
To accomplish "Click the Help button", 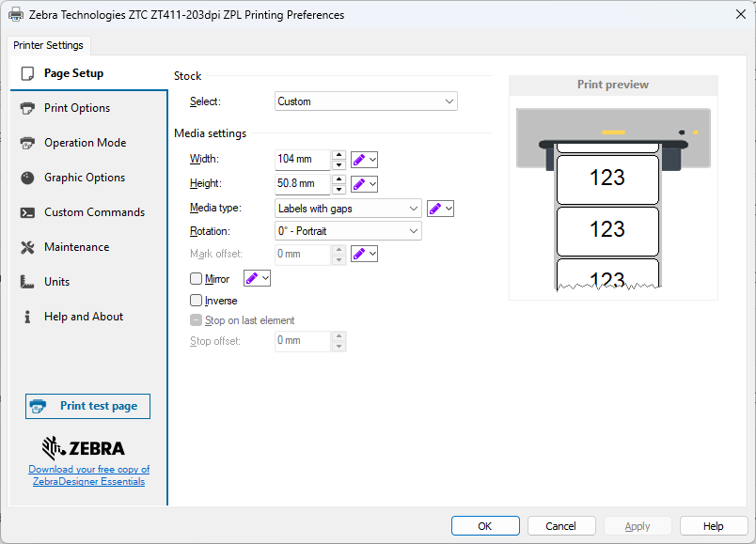I will [x=714, y=526].
